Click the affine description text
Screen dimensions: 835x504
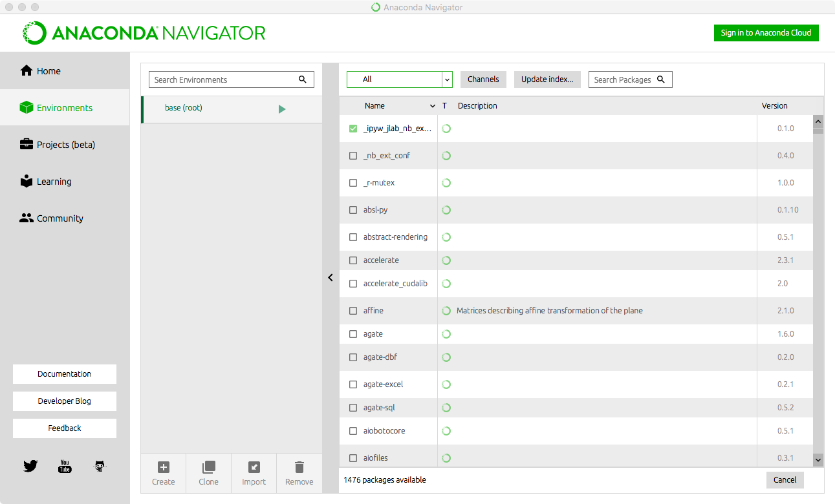[x=550, y=311]
